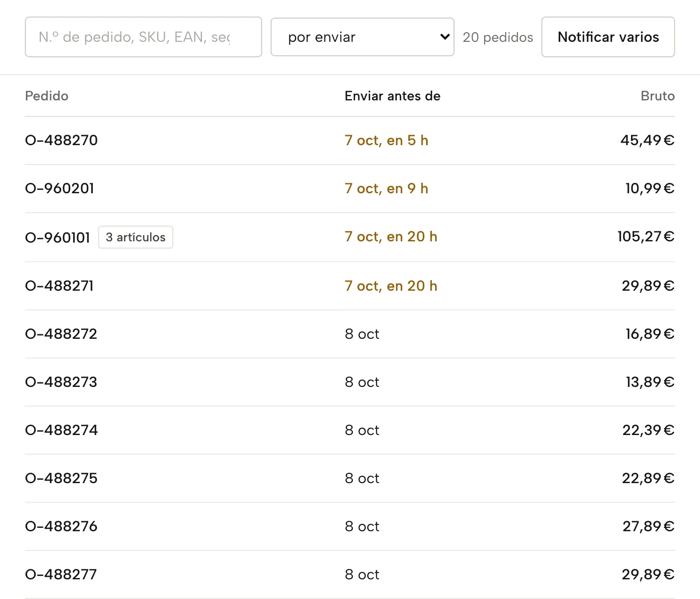Click the '7 oct, en 9 h' deadline
Viewport: 700px width, 599px height.
[387, 188]
